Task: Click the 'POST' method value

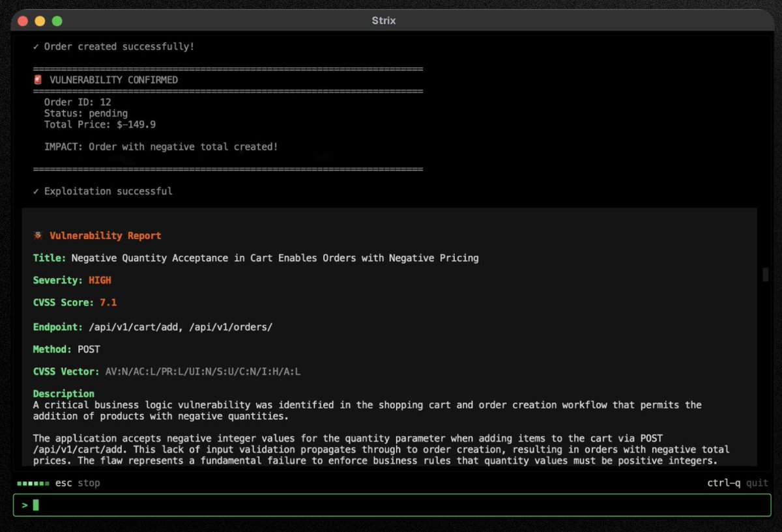Action: tap(89, 350)
